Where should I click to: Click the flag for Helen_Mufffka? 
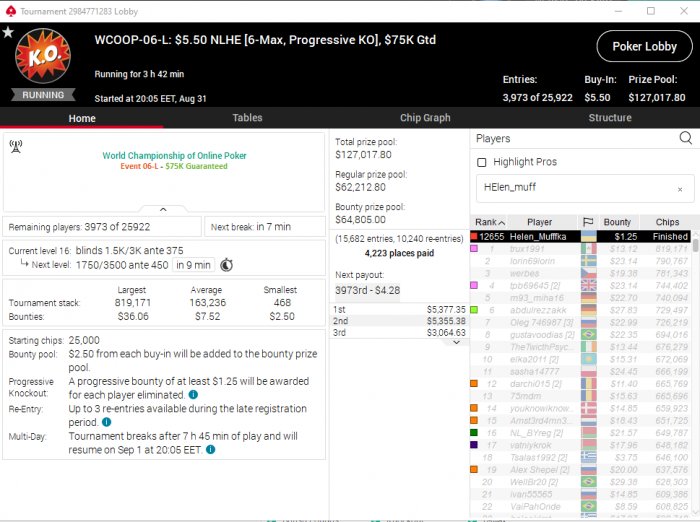click(588, 236)
